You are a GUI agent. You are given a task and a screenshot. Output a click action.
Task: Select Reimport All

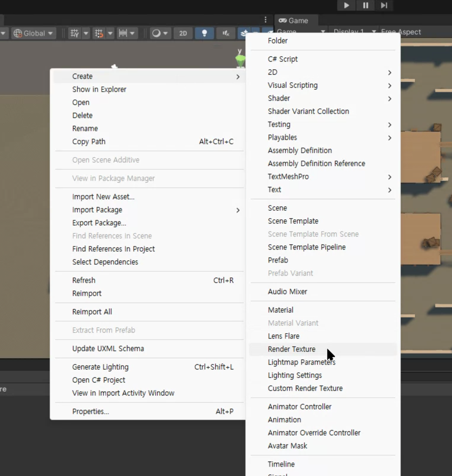150,312
